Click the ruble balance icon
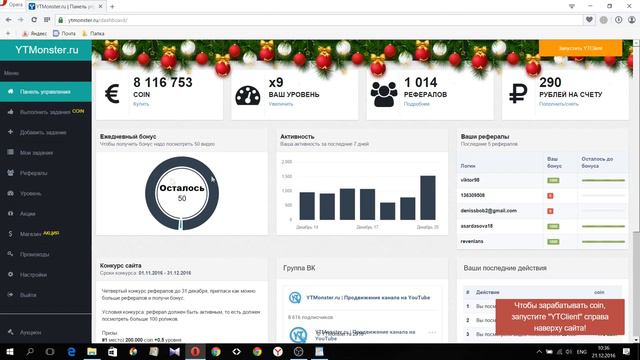The image size is (640, 360). [x=518, y=93]
